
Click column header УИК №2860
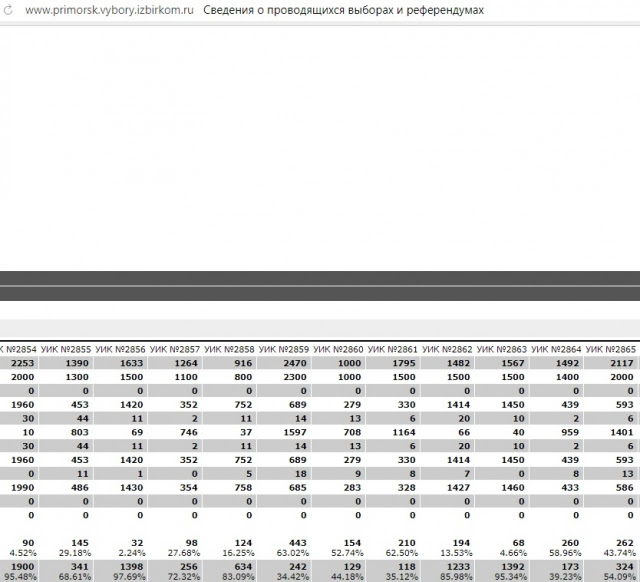(x=338, y=349)
